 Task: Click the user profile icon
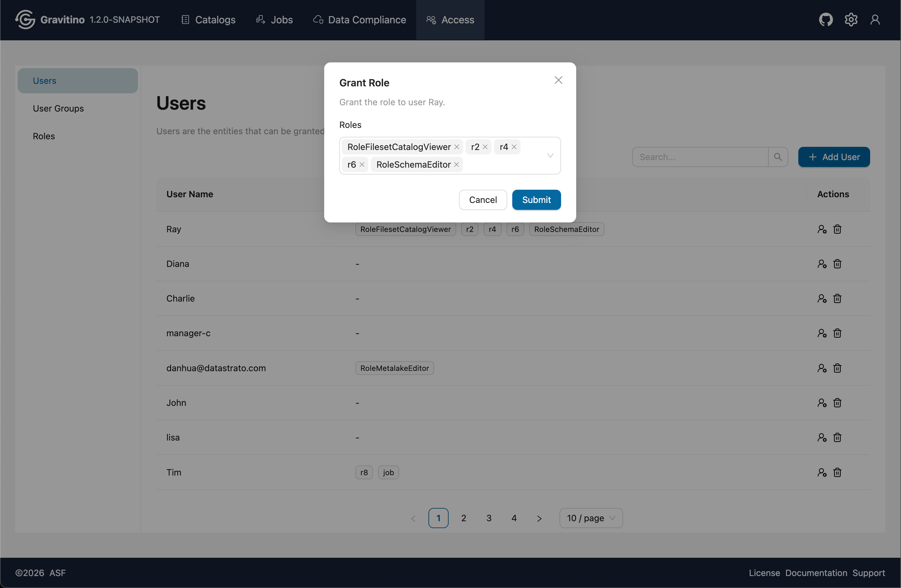(x=875, y=19)
